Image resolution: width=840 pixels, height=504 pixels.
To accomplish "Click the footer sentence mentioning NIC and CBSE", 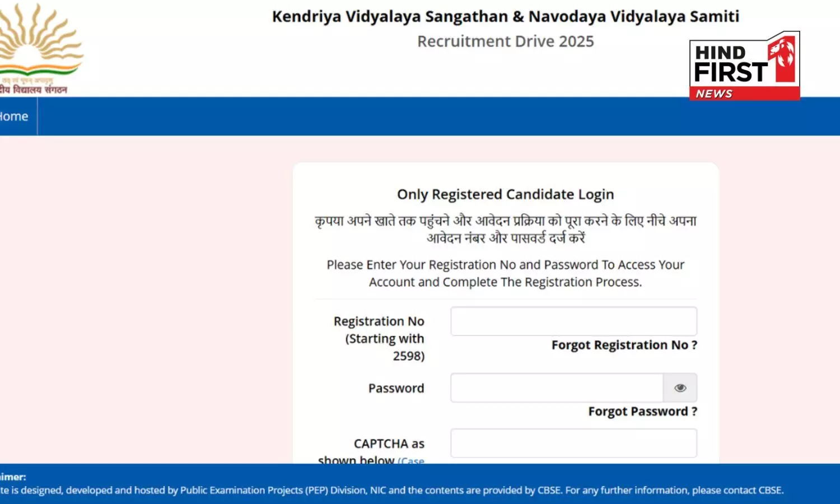I will tap(392, 491).
